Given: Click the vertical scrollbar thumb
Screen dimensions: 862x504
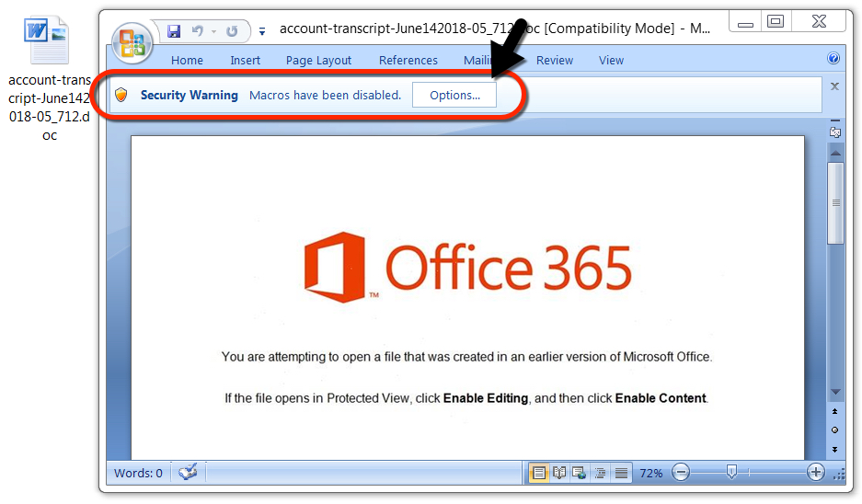Looking at the screenshot, I should pos(835,203).
